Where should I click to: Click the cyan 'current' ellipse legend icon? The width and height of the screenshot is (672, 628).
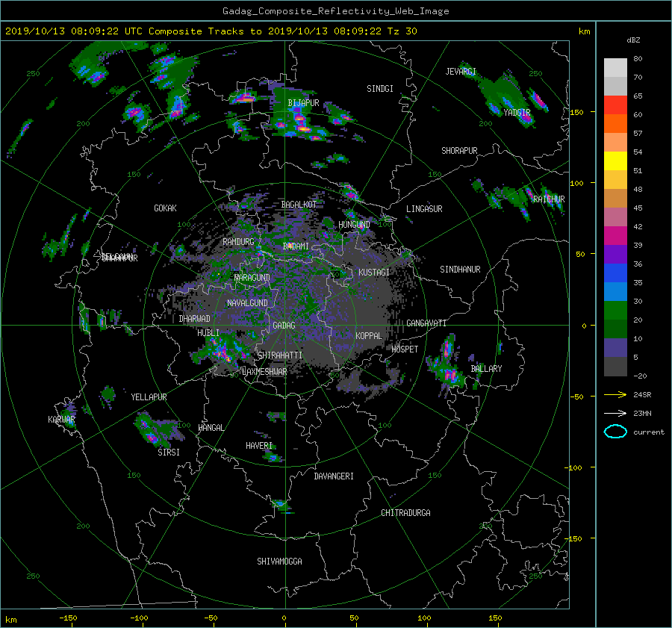click(x=615, y=432)
